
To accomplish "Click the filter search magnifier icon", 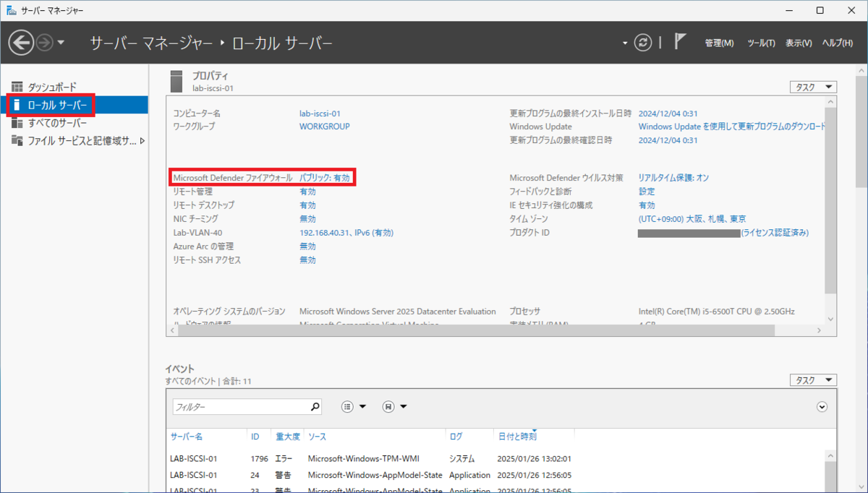I will coord(315,407).
